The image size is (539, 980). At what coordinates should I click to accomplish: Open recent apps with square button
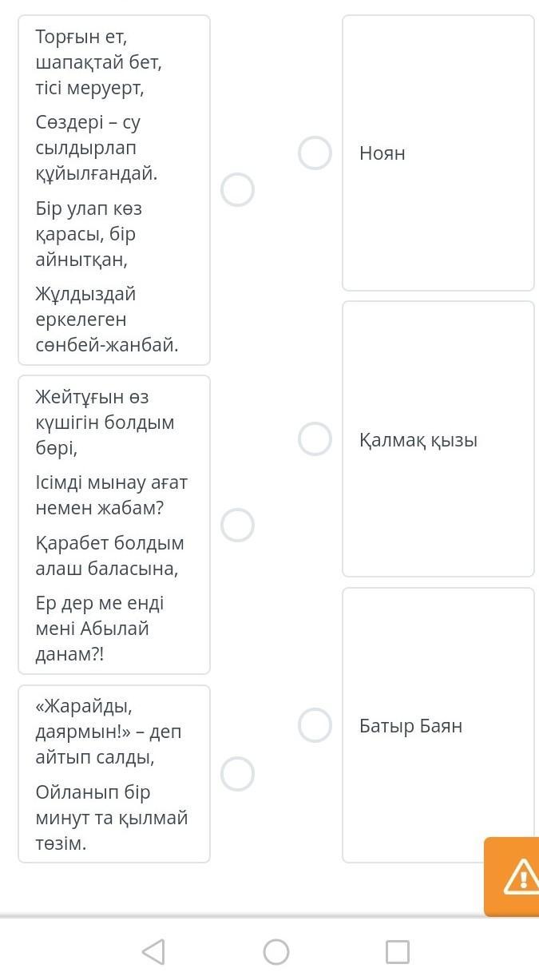pos(397,951)
